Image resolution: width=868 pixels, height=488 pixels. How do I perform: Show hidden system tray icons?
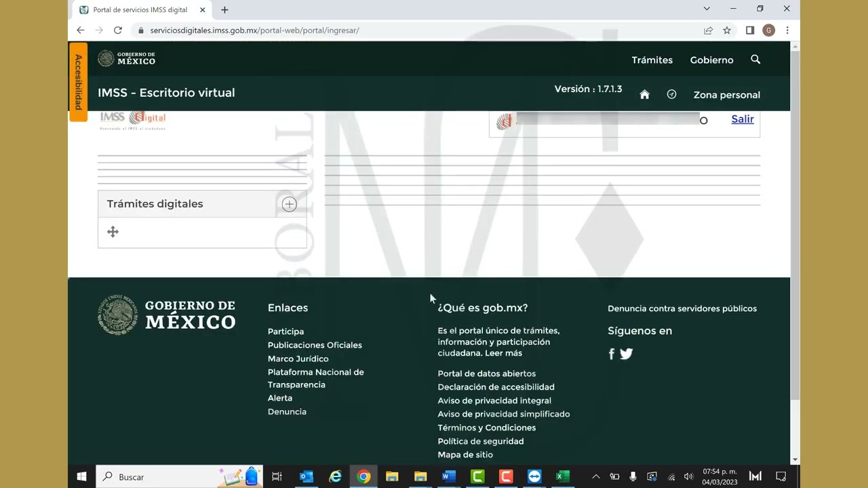596,476
